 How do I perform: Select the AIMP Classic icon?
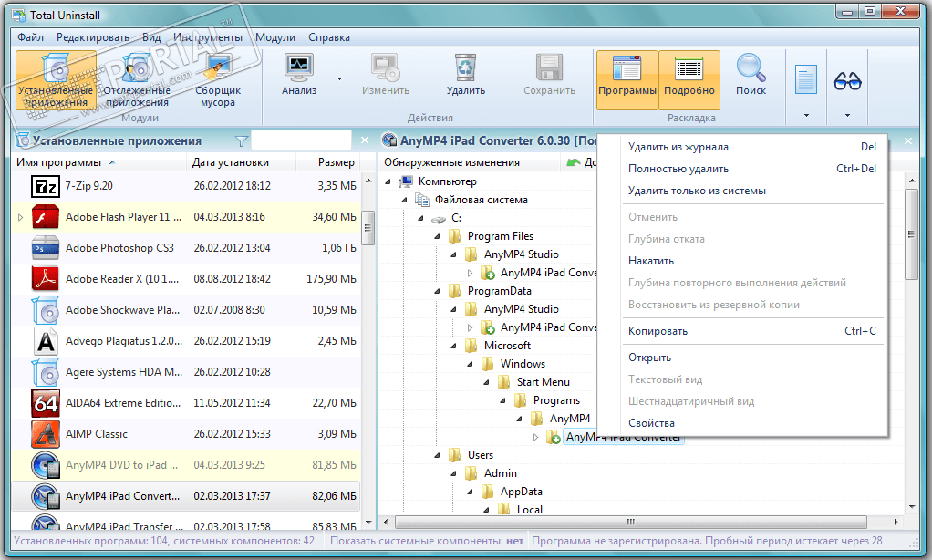pyautogui.click(x=46, y=434)
